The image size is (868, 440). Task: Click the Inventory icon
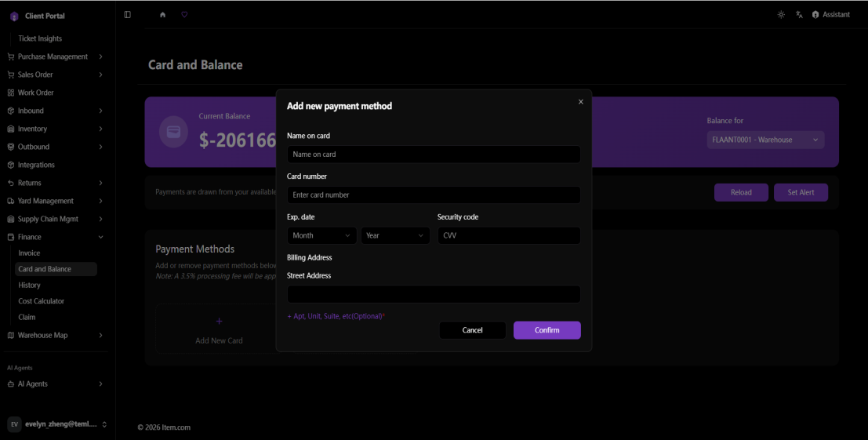[x=10, y=129]
